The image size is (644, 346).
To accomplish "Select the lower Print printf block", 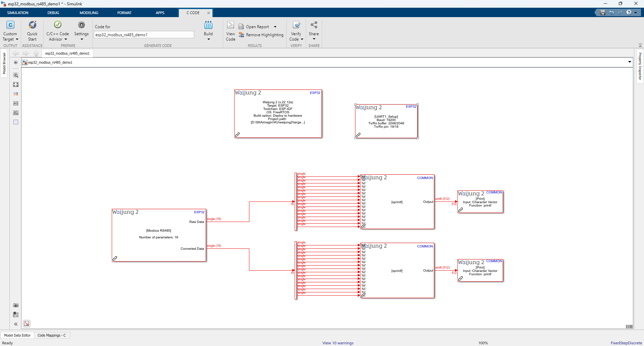I will click(x=480, y=271).
